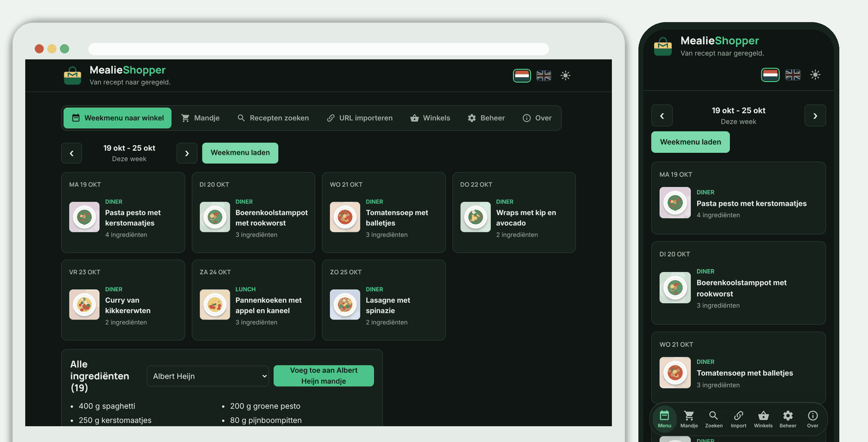Open Pannenkoeken met appel en kaneel title

point(269,306)
